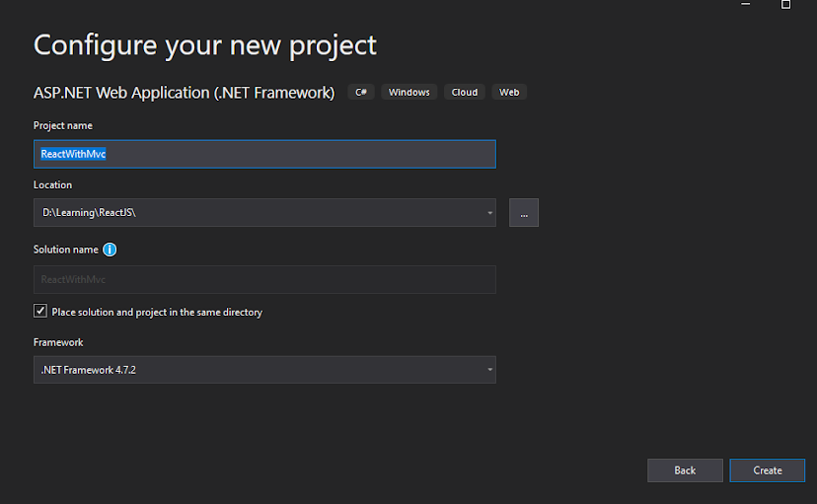Uncheck Place solution and project in same directory
Screen dimensions: 817x504
tap(40, 312)
